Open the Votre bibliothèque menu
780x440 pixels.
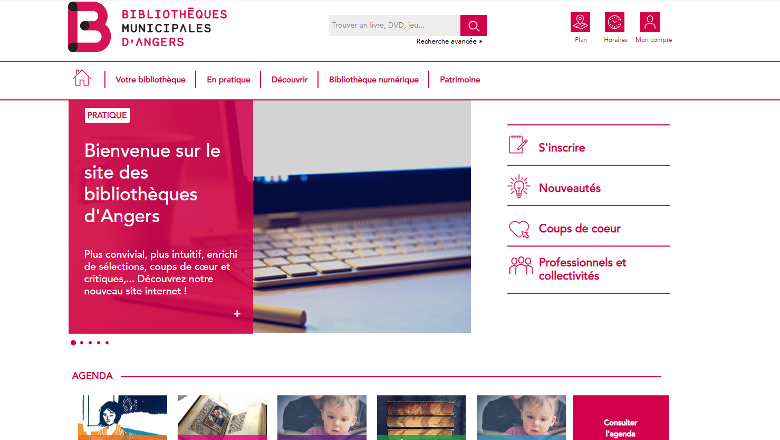pyautogui.click(x=150, y=80)
